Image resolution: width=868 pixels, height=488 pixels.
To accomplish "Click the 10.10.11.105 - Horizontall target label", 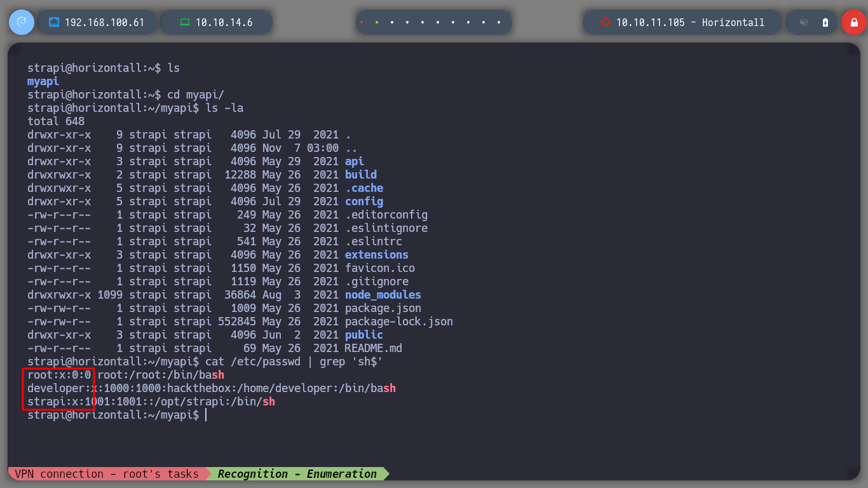I will (690, 22).
